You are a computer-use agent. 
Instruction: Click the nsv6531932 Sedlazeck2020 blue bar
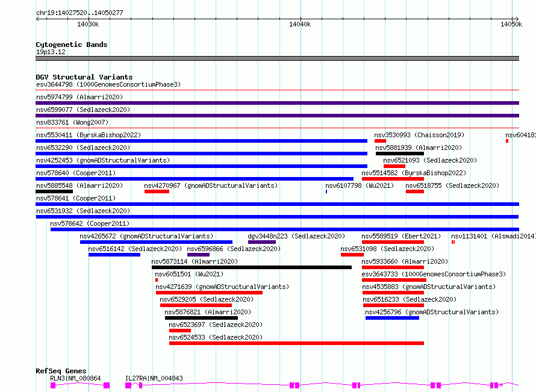click(277, 217)
